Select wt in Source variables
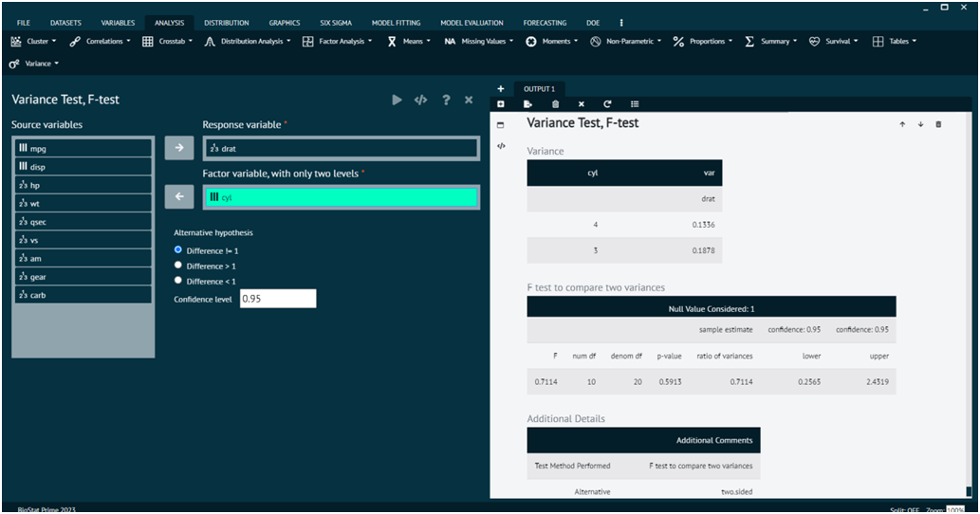The image size is (980, 514). [83, 203]
